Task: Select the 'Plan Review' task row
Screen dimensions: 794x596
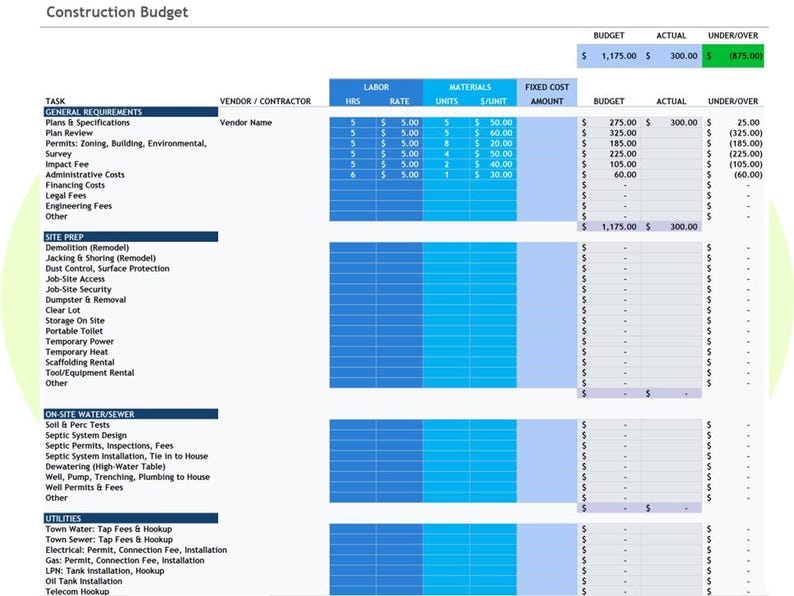Action: click(x=69, y=133)
